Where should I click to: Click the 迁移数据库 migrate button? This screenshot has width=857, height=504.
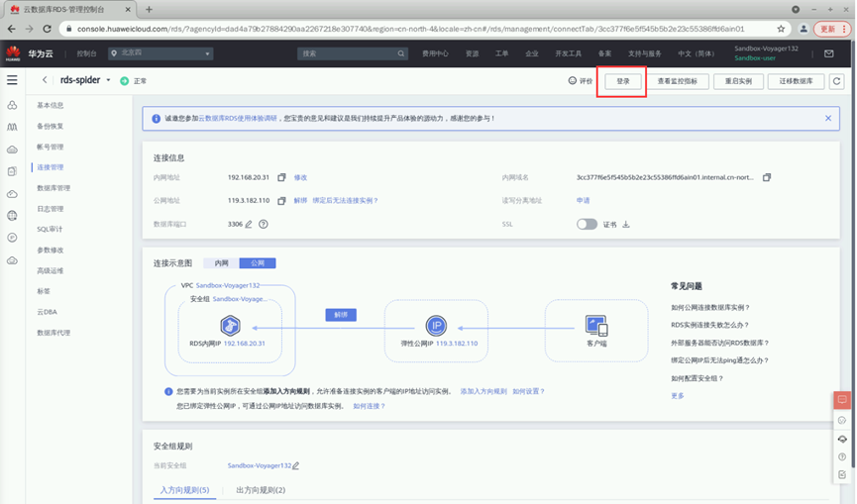point(796,81)
